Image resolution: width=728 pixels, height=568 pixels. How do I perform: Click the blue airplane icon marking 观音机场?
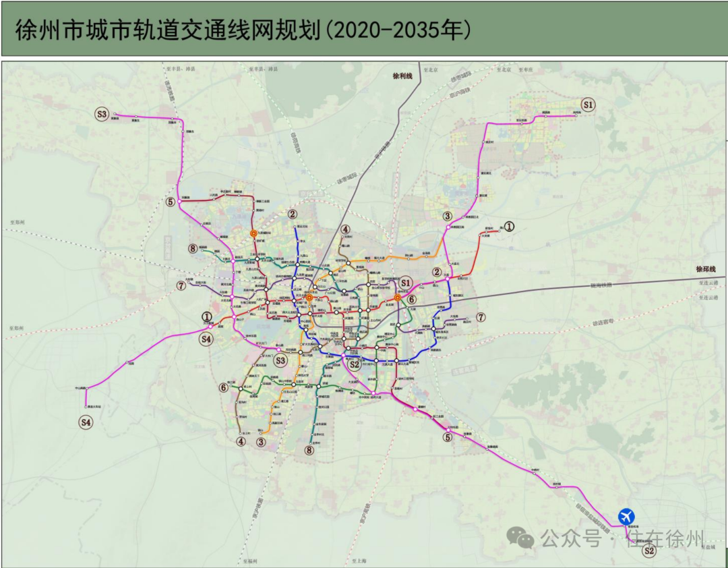626,518
